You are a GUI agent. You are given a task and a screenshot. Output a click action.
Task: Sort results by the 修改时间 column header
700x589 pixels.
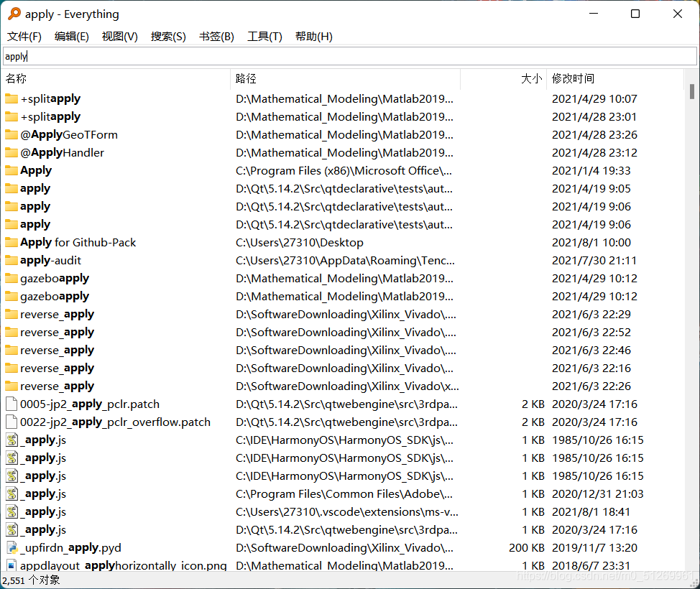pos(615,79)
